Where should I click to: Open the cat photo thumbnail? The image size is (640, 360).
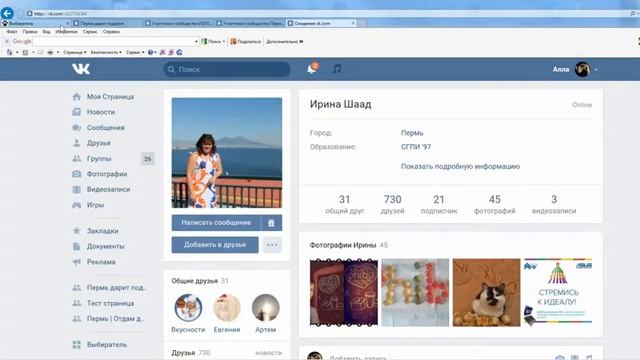coord(487,292)
